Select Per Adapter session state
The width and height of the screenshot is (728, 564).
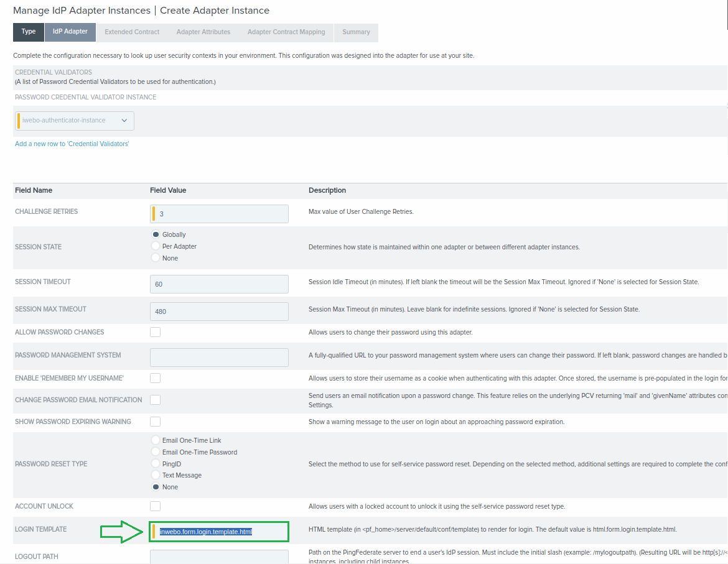click(x=156, y=246)
